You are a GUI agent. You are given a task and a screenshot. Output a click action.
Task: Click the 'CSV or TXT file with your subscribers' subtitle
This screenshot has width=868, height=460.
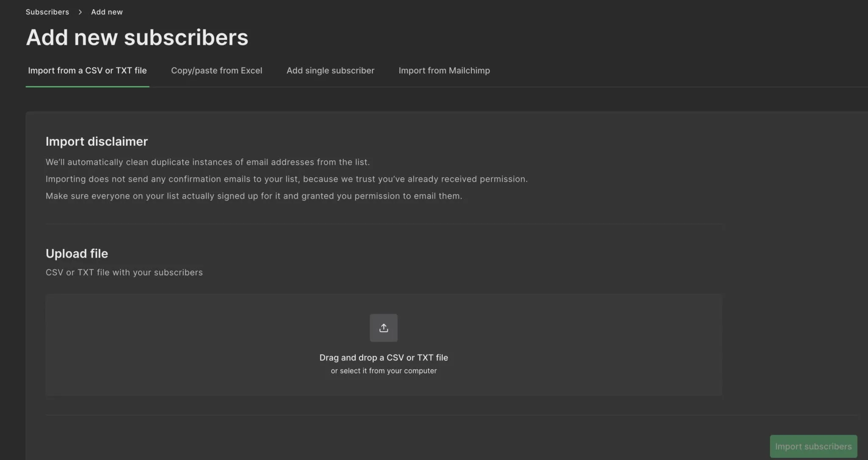tap(124, 272)
